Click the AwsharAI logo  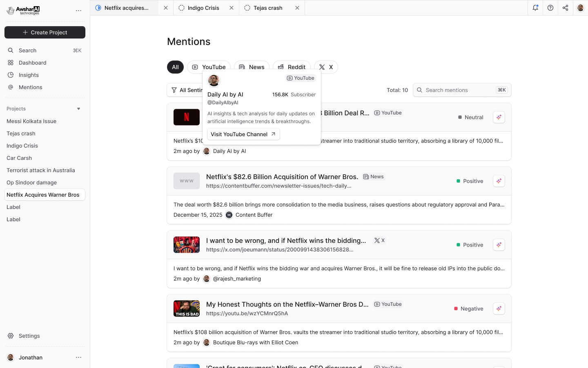coord(23,11)
